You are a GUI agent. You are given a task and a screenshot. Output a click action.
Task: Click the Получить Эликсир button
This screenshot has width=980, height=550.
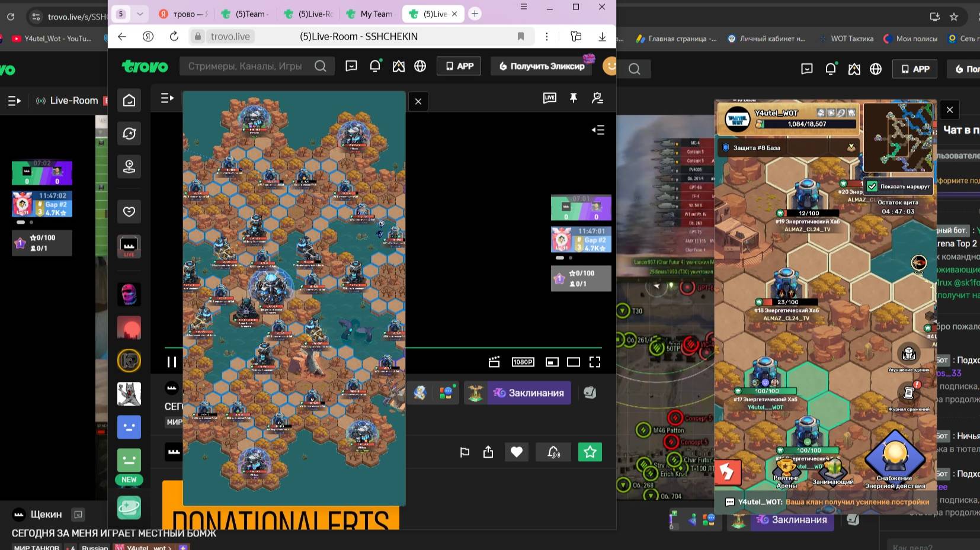click(x=542, y=66)
